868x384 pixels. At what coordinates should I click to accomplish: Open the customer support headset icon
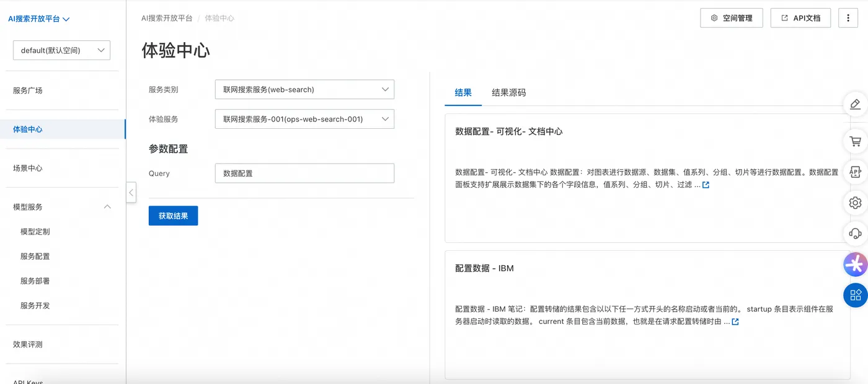tap(856, 233)
